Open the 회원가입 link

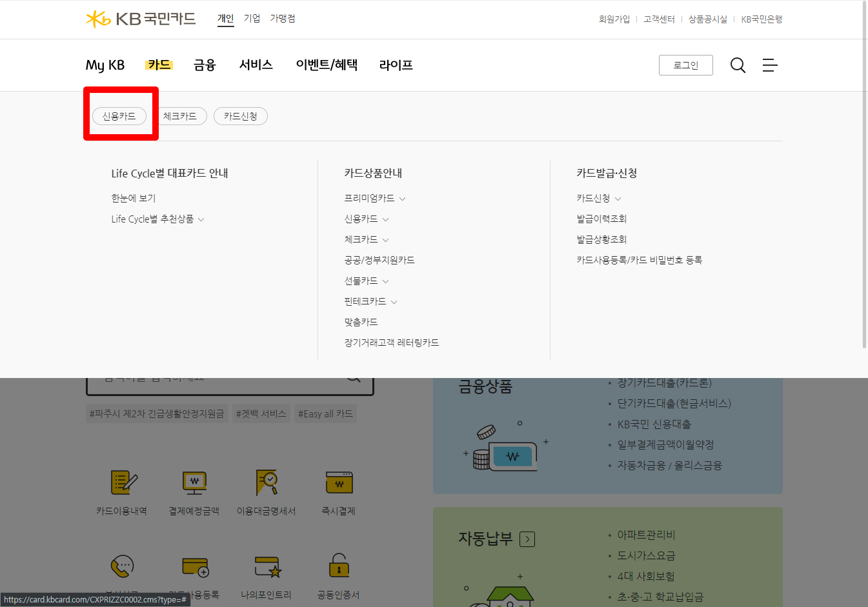tap(614, 19)
